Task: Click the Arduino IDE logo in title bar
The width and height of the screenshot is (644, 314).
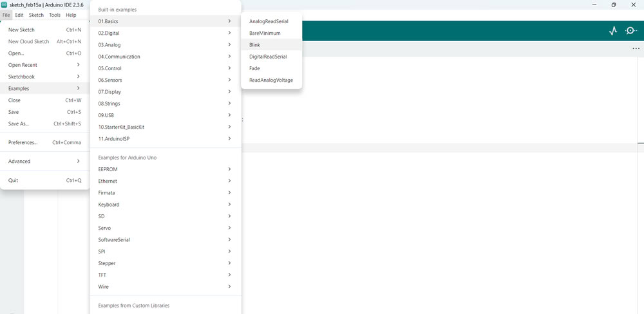Action: [x=4, y=5]
